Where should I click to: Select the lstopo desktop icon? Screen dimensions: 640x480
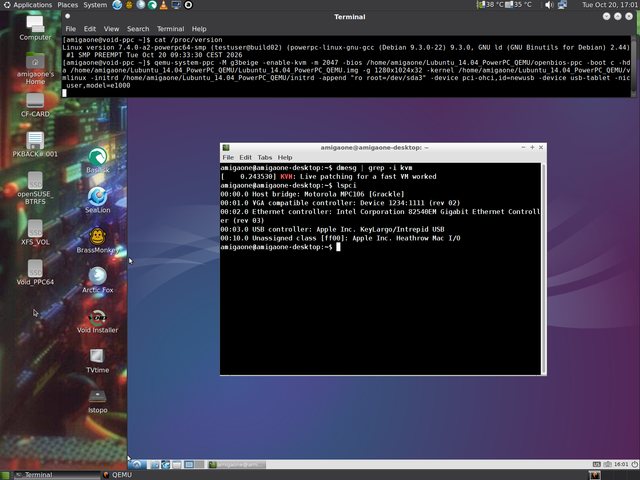(x=98, y=401)
